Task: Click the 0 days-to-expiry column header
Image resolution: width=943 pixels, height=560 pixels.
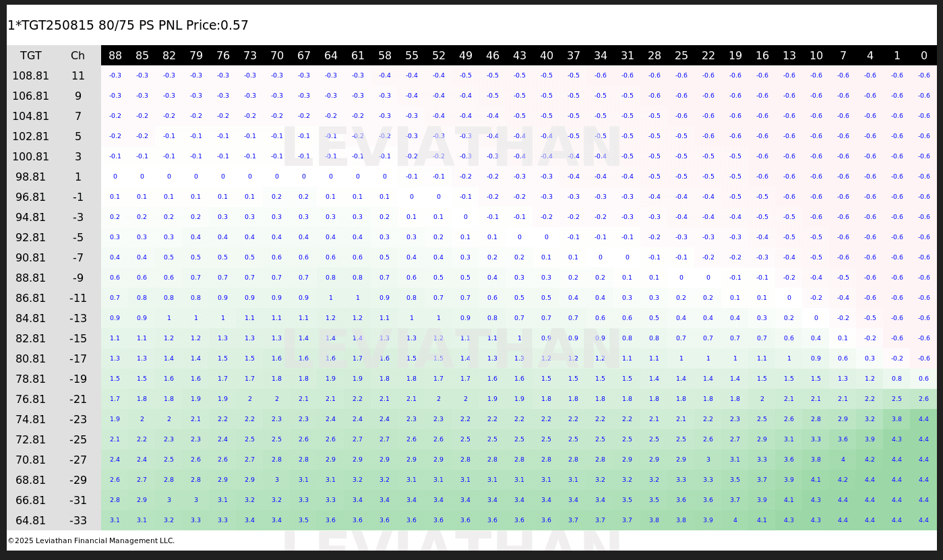Action: [x=924, y=55]
